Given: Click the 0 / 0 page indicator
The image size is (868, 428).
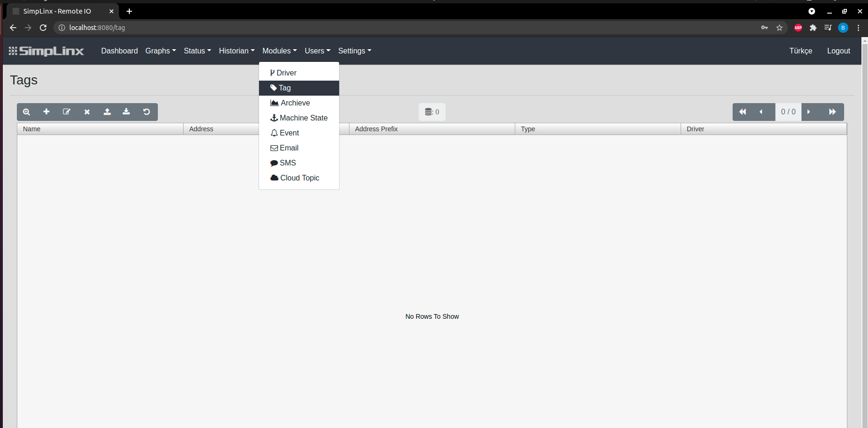Looking at the screenshot, I should tap(788, 112).
